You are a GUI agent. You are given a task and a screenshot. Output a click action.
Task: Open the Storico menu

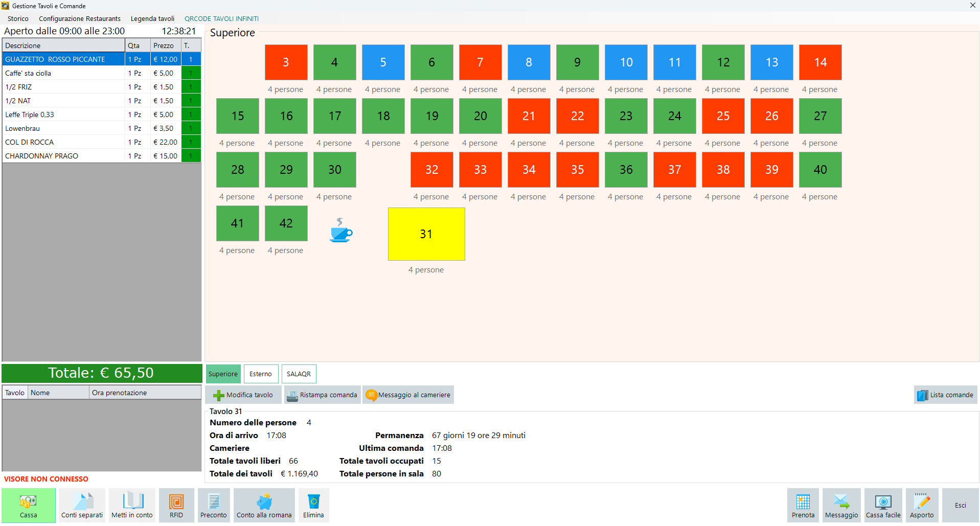point(18,18)
